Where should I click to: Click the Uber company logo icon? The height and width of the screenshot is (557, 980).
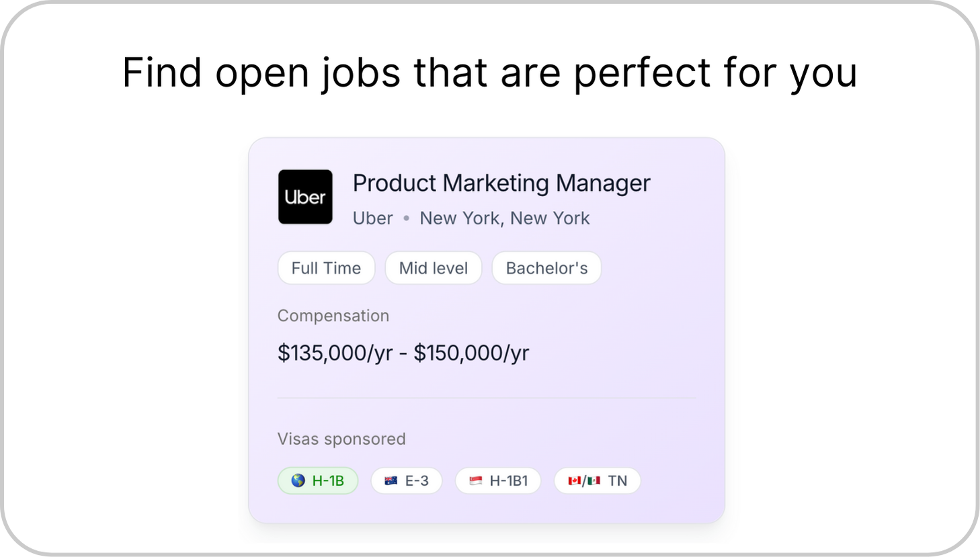(305, 197)
